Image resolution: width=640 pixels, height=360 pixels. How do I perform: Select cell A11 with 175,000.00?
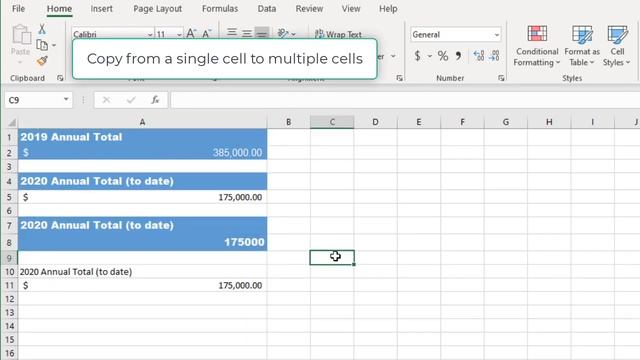coord(142,285)
